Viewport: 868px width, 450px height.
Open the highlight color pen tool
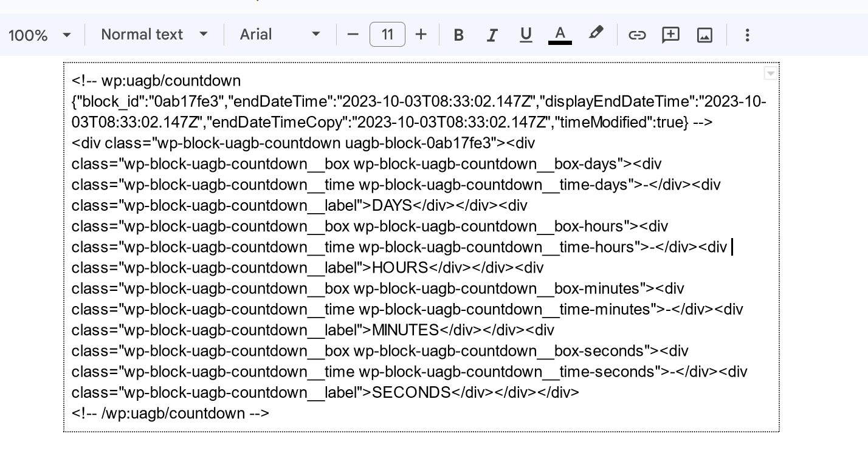tap(596, 34)
